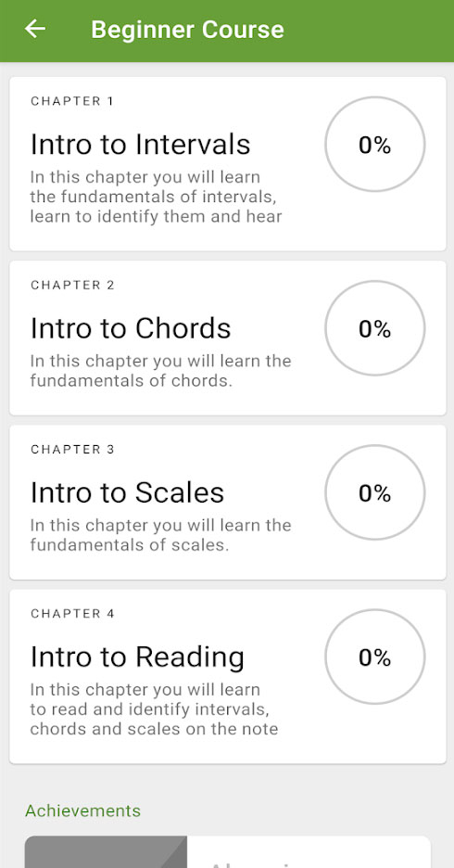Tap the Beginner Course header title

[187, 30]
